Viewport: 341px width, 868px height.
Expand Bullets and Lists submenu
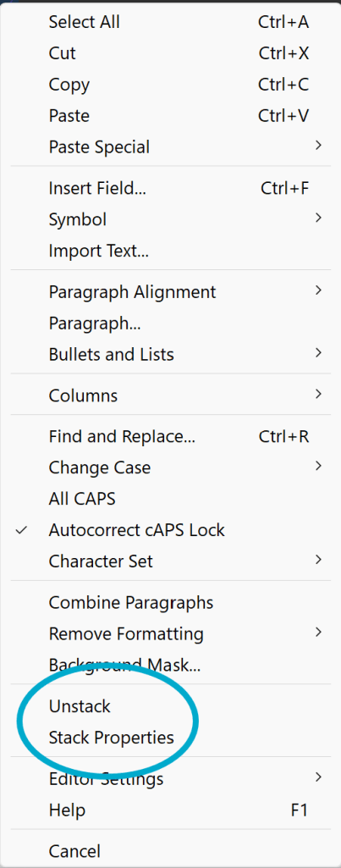pyautogui.click(x=171, y=354)
